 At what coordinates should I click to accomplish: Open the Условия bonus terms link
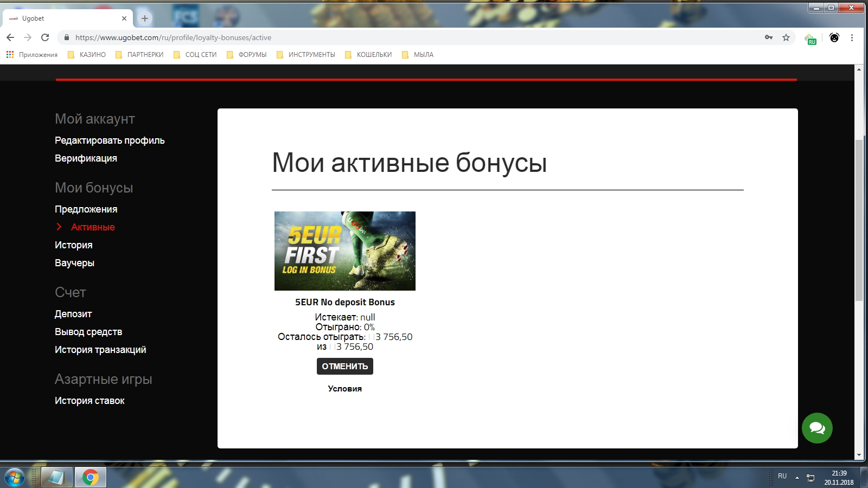(344, 389)
